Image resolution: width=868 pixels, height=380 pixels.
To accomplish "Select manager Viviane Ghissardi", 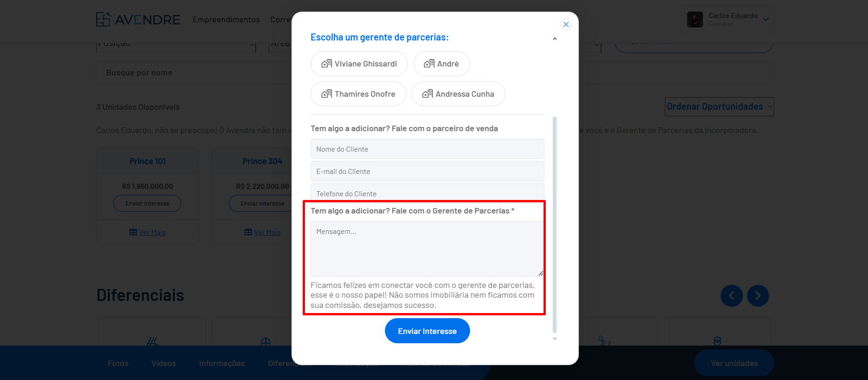I will click(359, 64).
